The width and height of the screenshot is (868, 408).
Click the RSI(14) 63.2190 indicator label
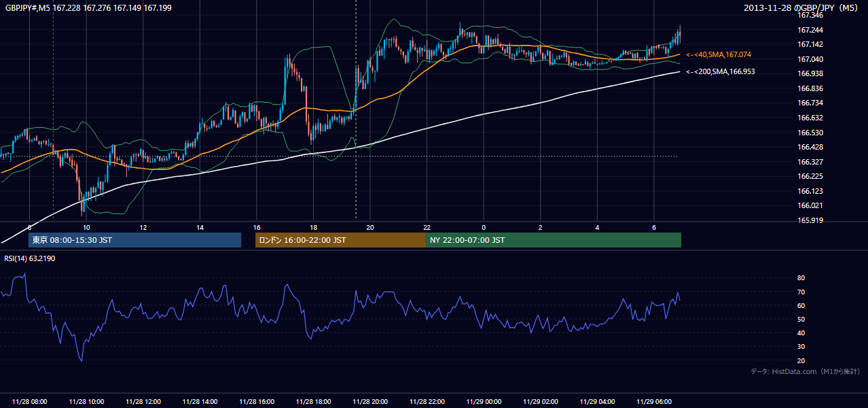(30, 258)
